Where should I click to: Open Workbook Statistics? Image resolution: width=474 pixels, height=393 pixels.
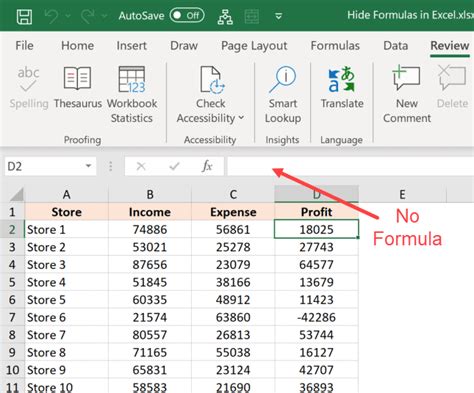click(x=132, y=94)
